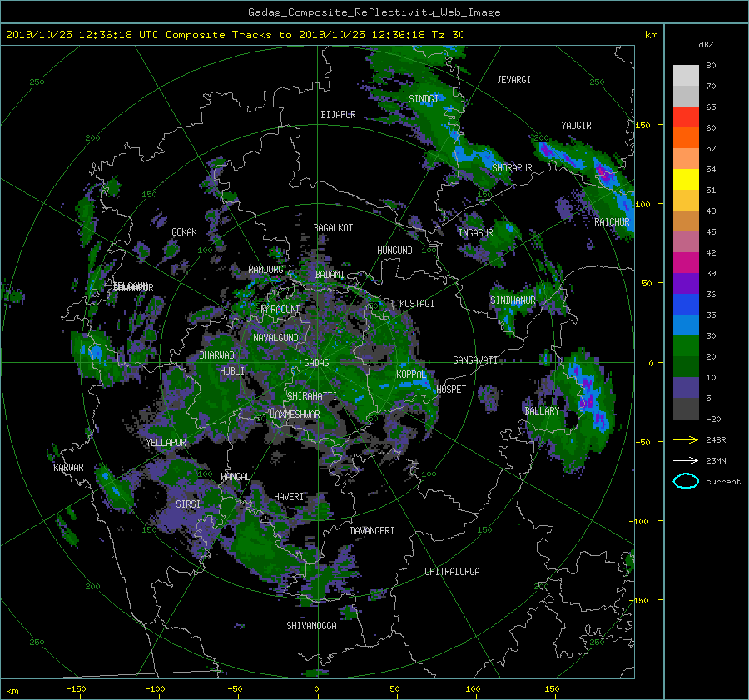749x700 pixels.
Task: Click the HANGAL town label
Action: (x=235, y=477)
